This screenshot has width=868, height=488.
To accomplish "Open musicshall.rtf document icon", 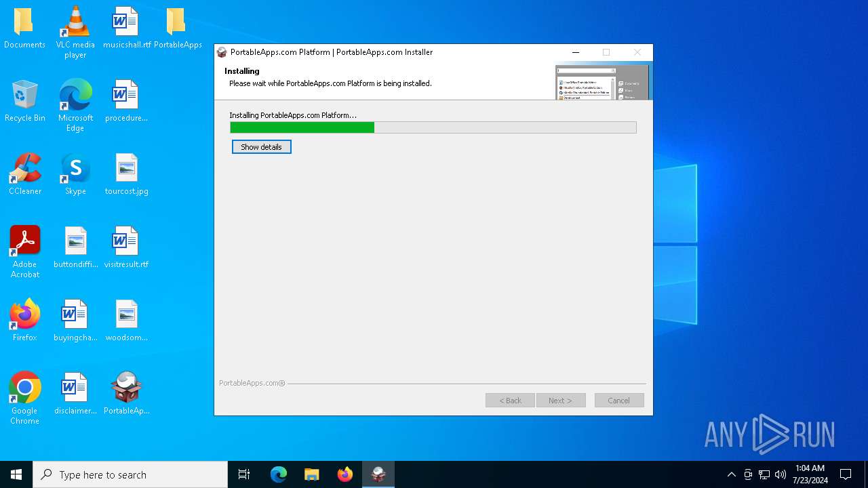I will (x=126, y=28).
